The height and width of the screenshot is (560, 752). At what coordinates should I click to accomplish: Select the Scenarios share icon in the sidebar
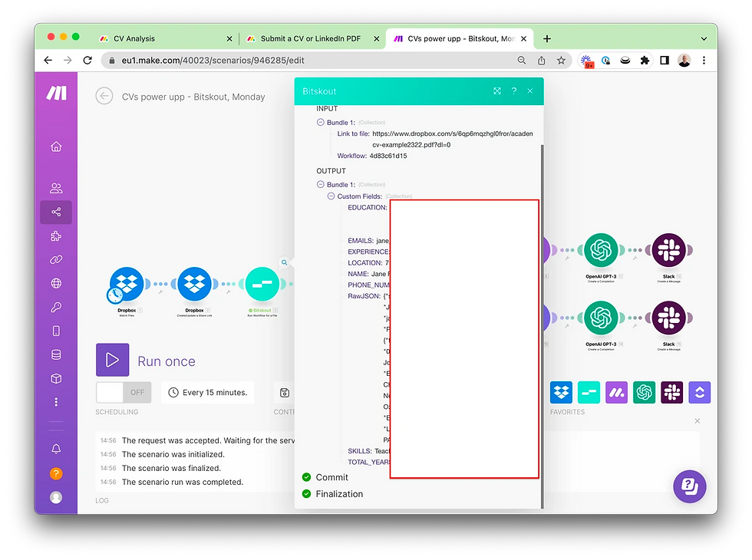tap(56, 212)
